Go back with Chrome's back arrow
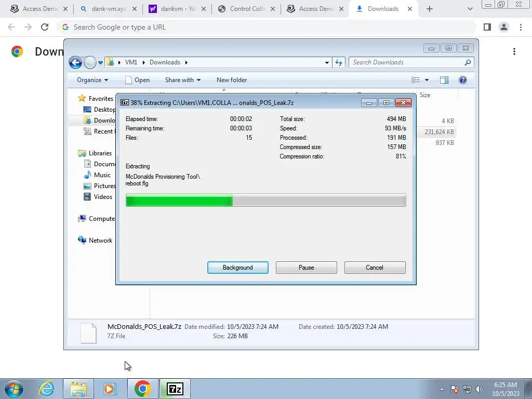Image resolution: width=532 pixels, height=399 pixels. click(x=11, y=27)
